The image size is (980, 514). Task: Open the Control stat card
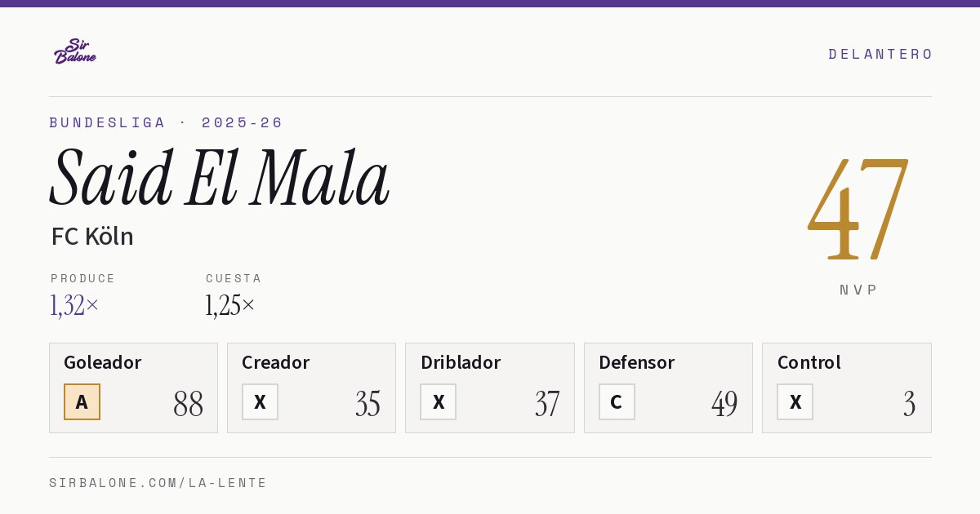(x=847, y=388)
